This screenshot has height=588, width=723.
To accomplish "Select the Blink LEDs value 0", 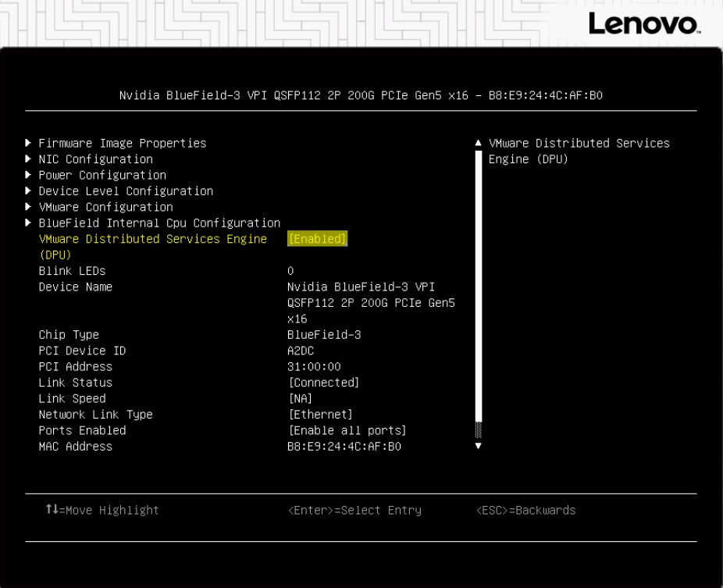I will [x=290, y=271].
